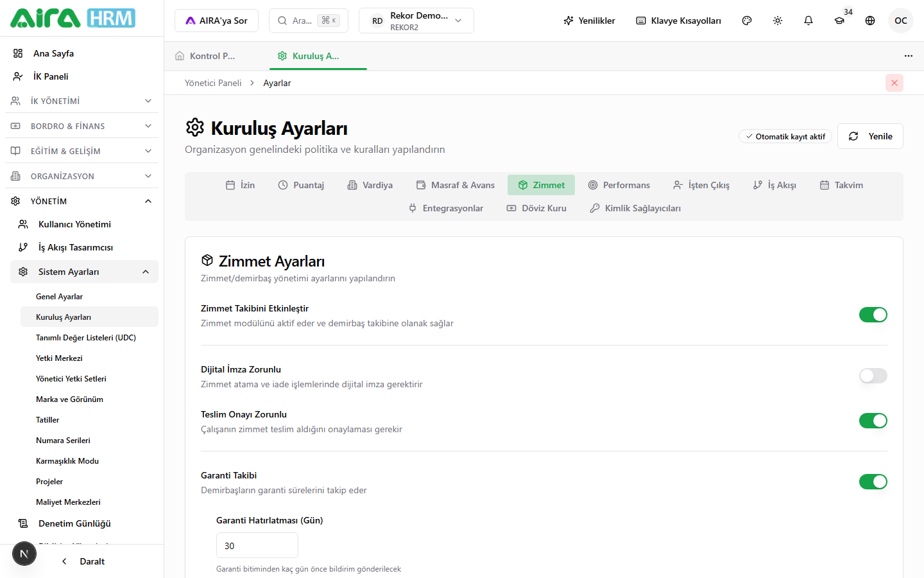924x578 pixels.
Task: Open notifications bell icon
Action: [809, 21]
